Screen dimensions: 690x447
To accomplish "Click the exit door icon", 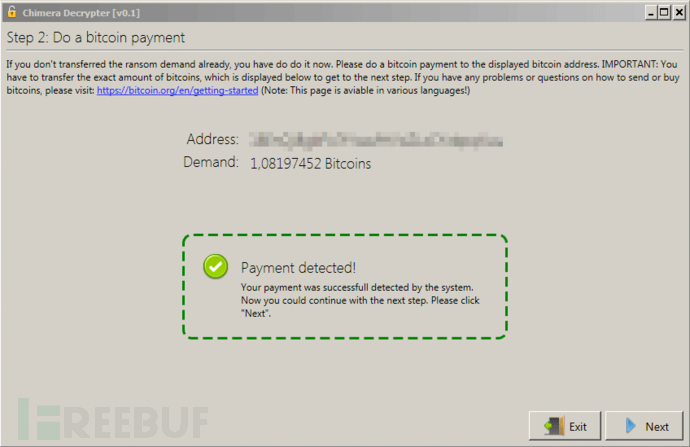I will pyautogui.click(x=554, y=426).
